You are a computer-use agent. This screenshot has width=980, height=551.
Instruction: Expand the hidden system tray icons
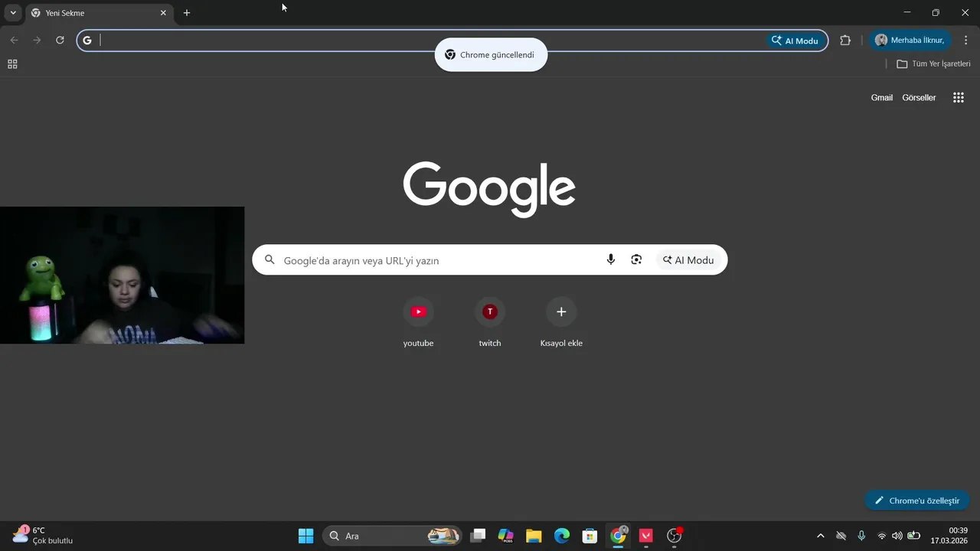point(821,536)
